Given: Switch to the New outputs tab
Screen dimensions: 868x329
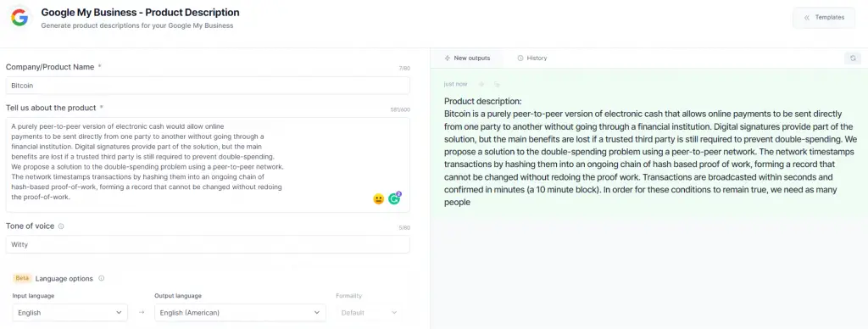Looking at the screenshot, I should 468,59.
